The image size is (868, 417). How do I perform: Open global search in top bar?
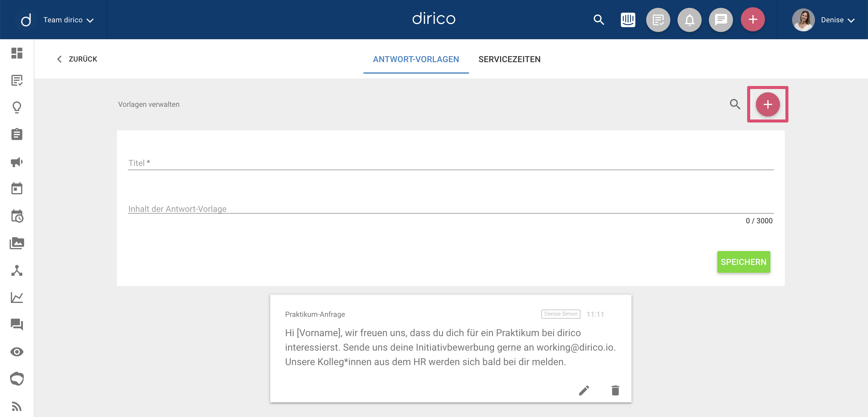point(599,20)
